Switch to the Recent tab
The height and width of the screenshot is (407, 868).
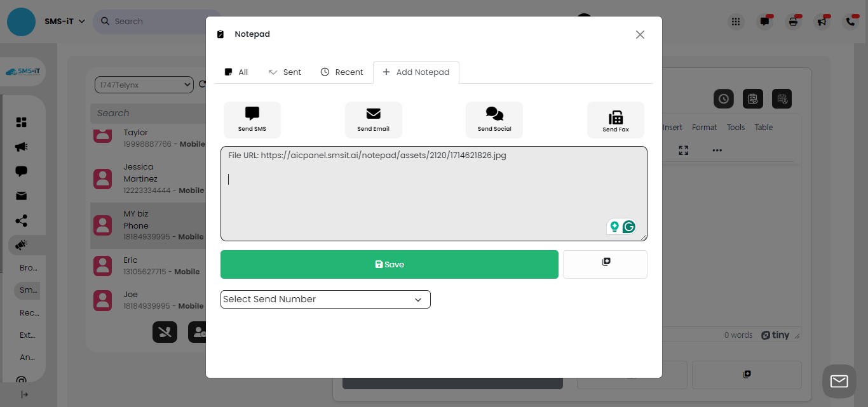(x=342, y=72)
